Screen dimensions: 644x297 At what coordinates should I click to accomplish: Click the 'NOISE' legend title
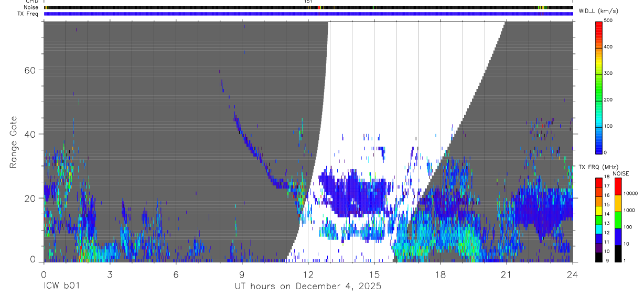pyautogui.click(x=621, y=173)
